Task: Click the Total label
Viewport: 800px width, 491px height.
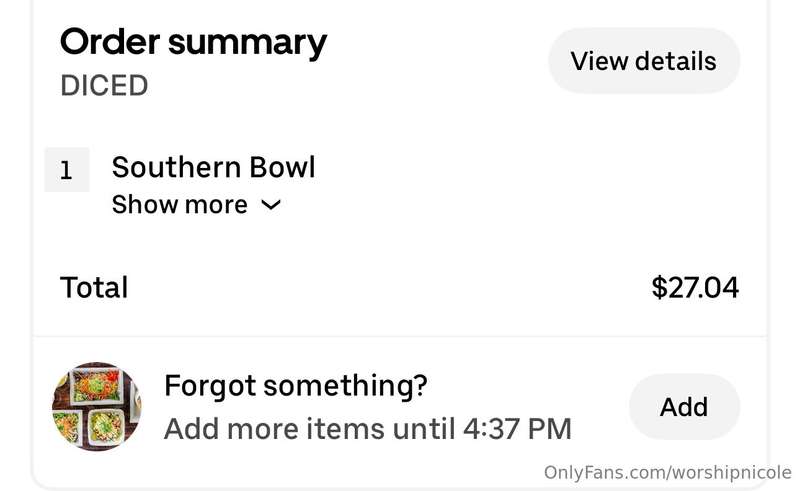Action: click(x=94, y=287)
